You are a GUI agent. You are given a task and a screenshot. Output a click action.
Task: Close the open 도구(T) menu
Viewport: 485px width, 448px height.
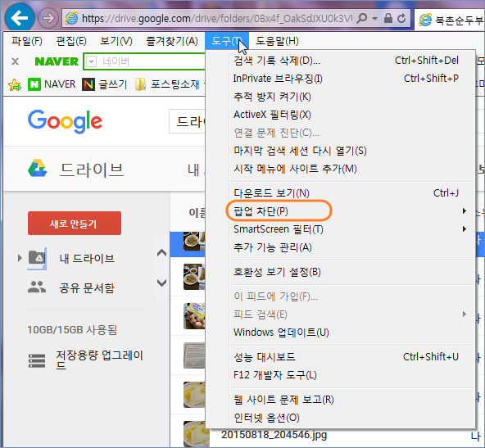coord(227,41)
